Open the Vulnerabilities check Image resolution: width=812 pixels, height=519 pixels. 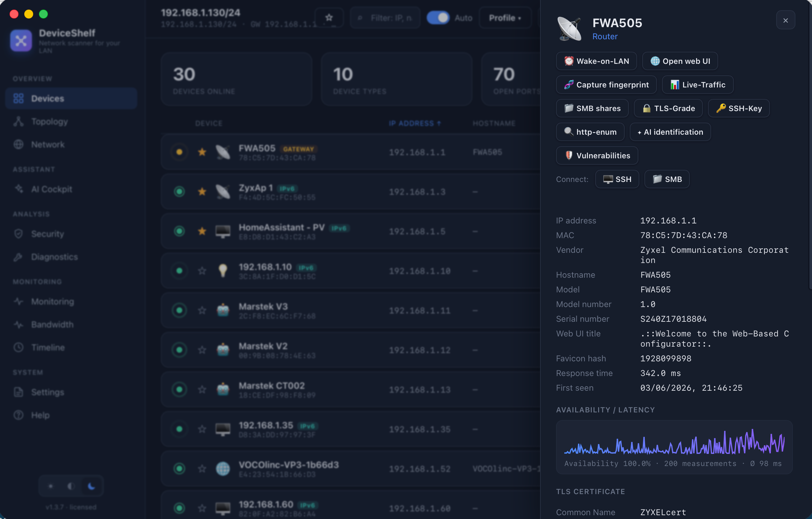597,155
